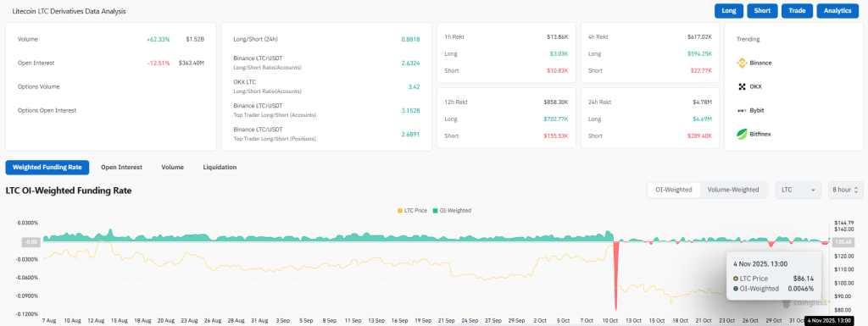Screen dimensions: 868x326
Task: Click the Trade button
Action: [x=797, y=11]
